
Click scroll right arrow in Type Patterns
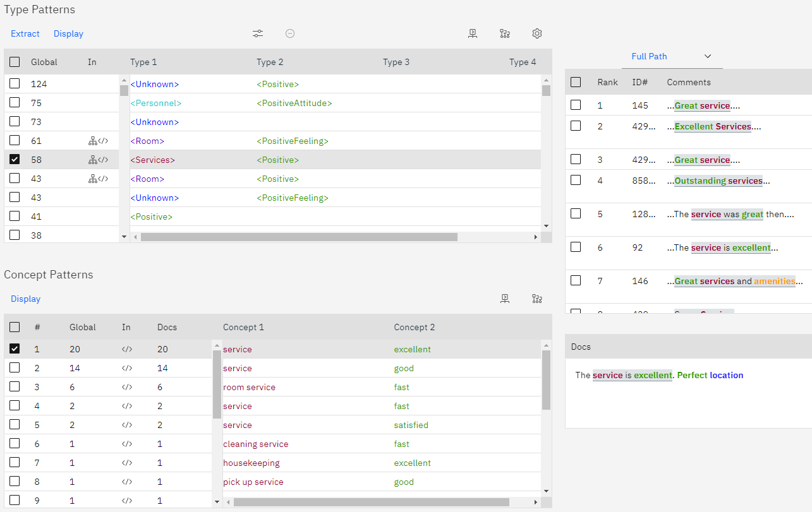(x=536, y=237)
